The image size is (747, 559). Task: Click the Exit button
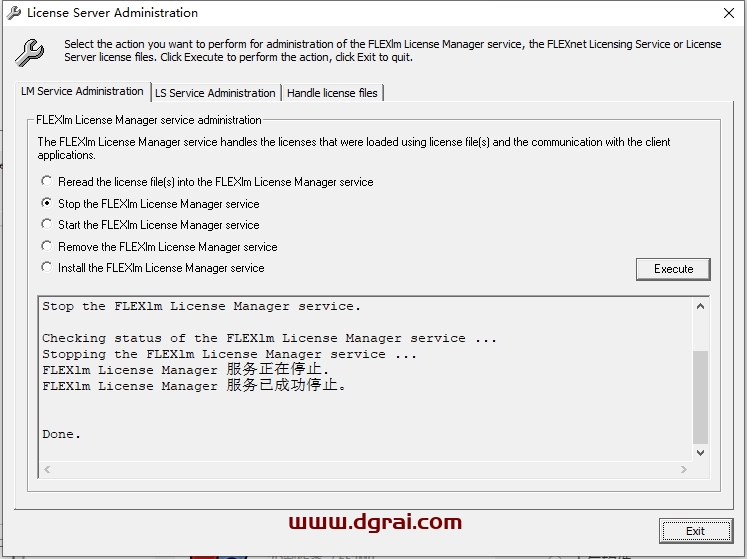696,531
